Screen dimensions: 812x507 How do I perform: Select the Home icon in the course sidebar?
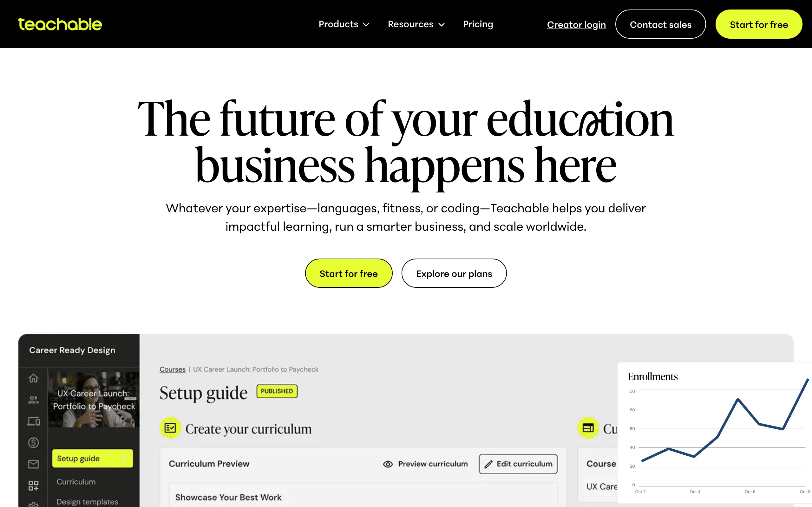pos(33,378)
